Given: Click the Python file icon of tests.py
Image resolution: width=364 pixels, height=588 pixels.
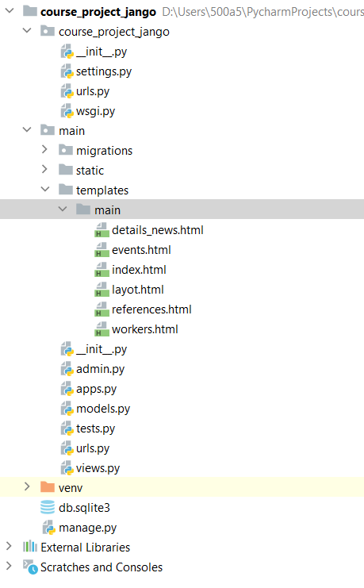Looking at the screenshot, I should pyautogui.click(x=67, y=429).
